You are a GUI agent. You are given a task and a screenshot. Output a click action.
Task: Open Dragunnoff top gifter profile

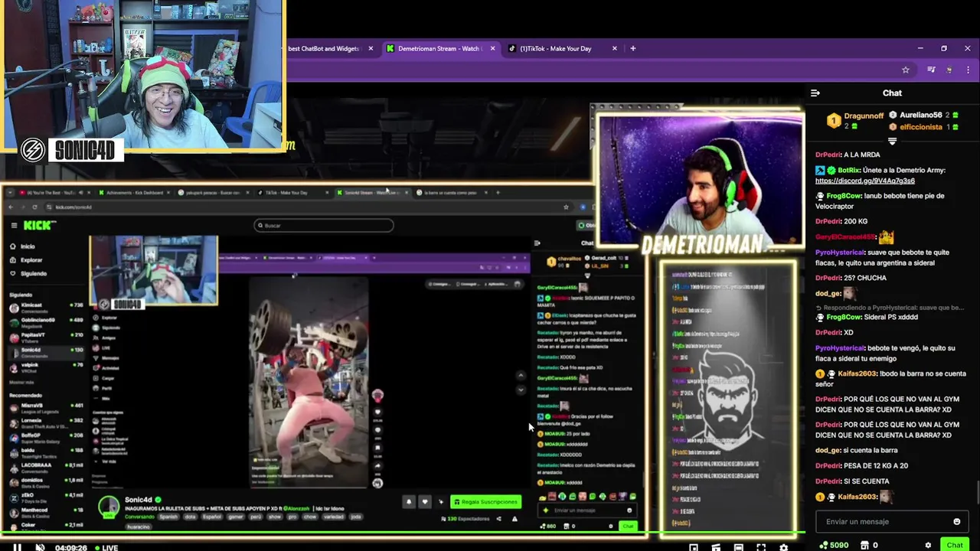854,120
